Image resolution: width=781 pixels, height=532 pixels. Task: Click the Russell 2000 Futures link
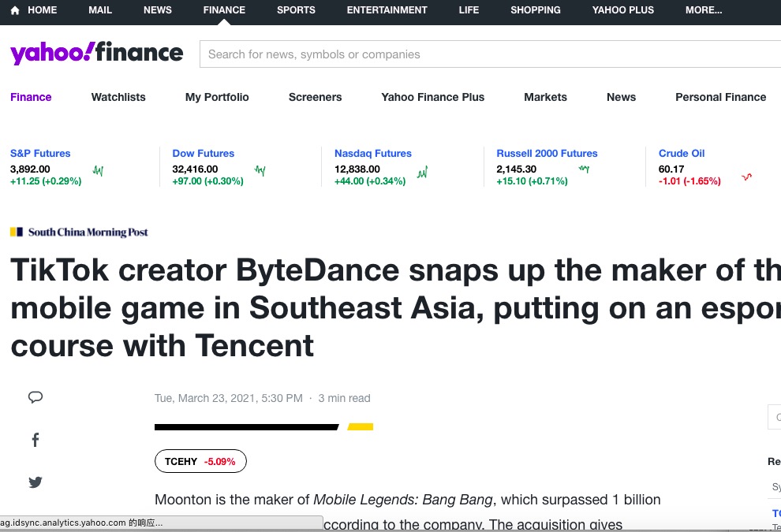547,153
